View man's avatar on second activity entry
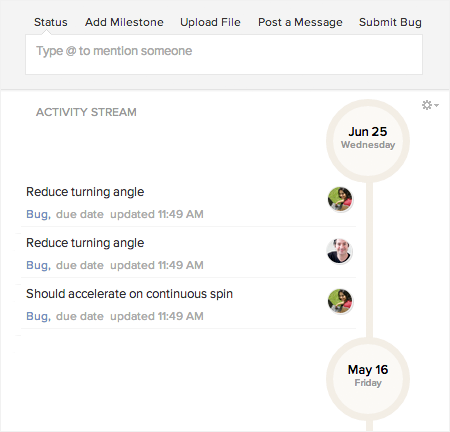 [x=340, y=251]
